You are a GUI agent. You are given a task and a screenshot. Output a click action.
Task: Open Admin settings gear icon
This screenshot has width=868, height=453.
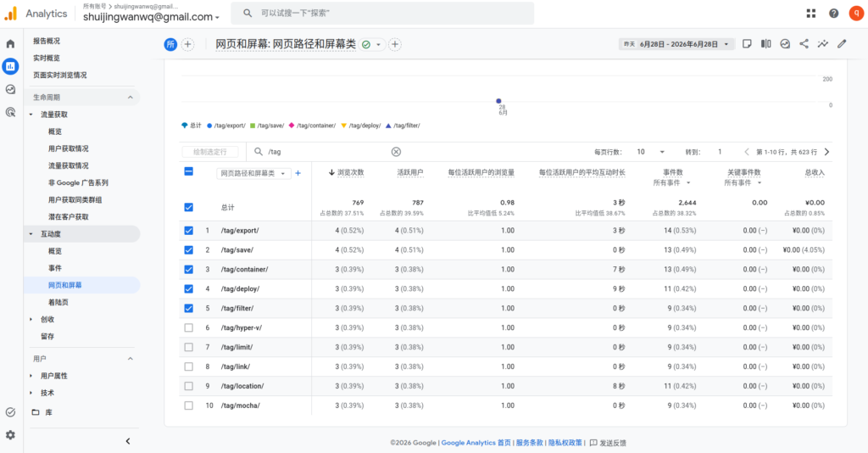[10, 435]
